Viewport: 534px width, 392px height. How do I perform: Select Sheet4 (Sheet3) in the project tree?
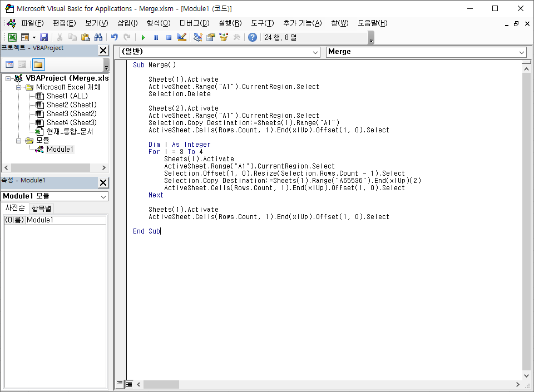[x=72, y=122]
